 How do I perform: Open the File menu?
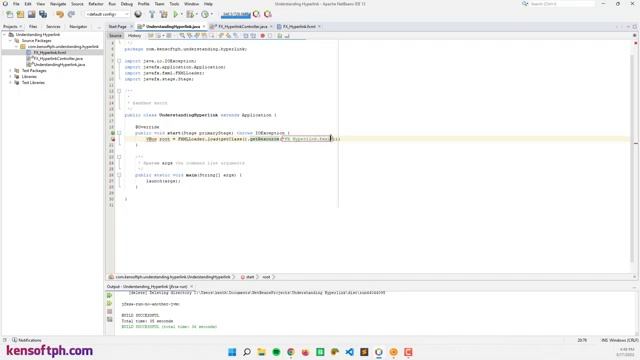16,4
